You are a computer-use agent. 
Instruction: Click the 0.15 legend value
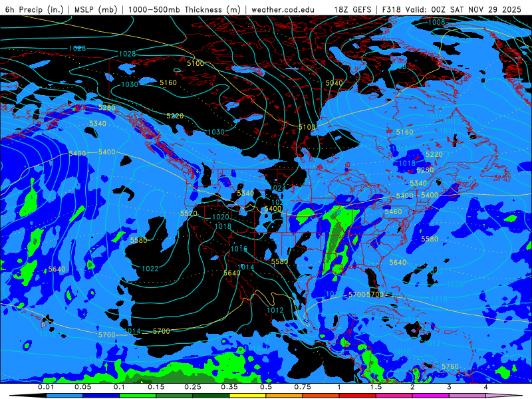point(156,387)
